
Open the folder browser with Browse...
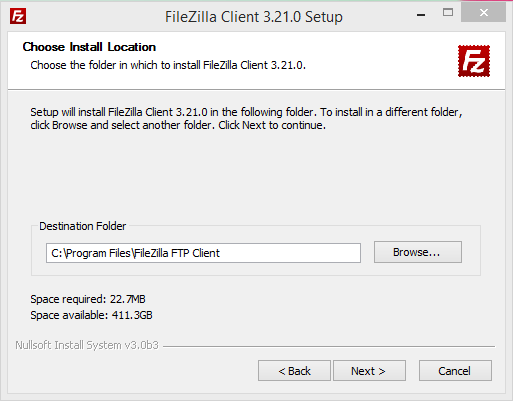pyautogui.click(x=418, y=252)
